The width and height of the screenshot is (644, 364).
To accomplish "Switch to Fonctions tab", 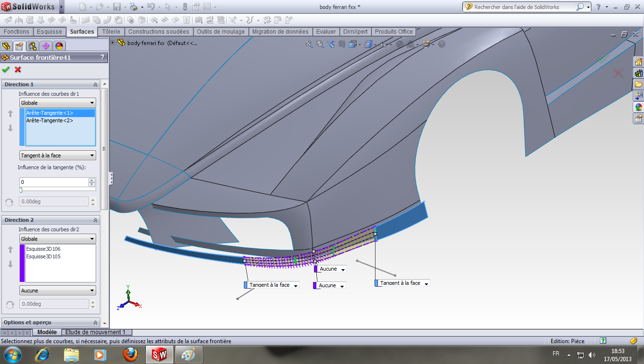I will (x=17, y=32).
